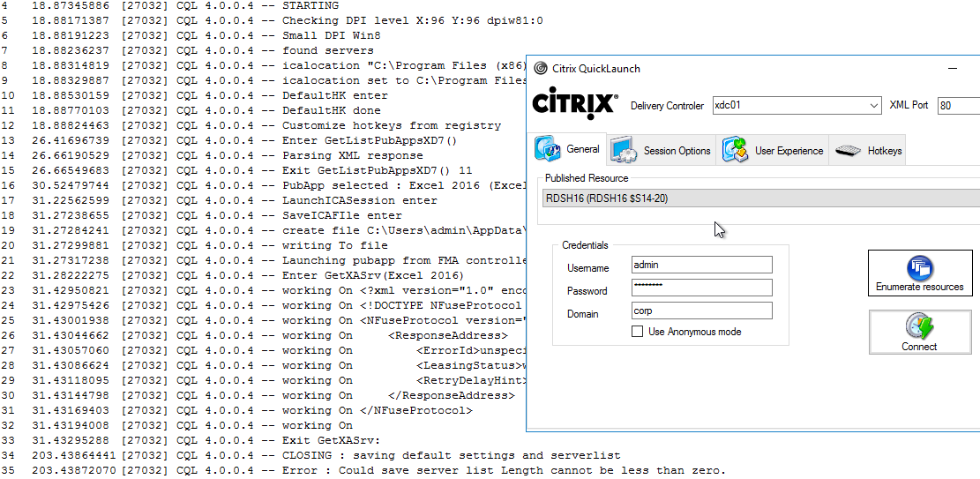Select log line 'Parsing XML response'

(212, 156)
